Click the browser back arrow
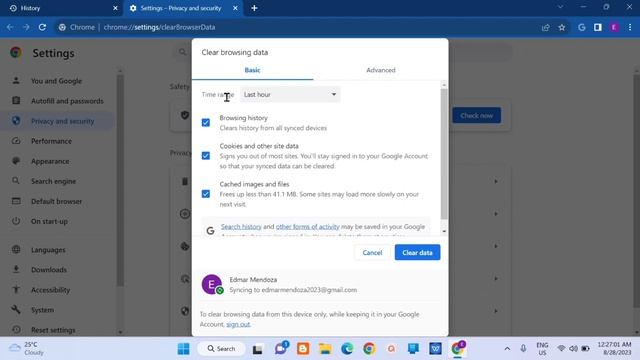This screenshot has height=360, width=640. coord(10,27)
